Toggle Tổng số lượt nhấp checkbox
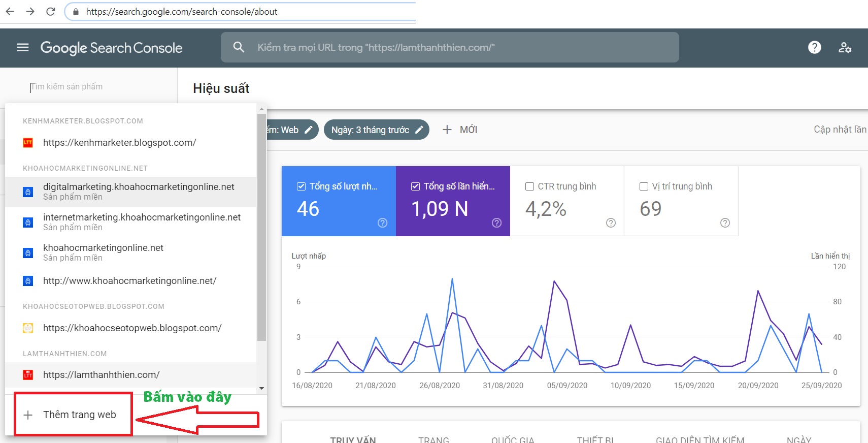 pyautogui.click(x=301, y=186)
